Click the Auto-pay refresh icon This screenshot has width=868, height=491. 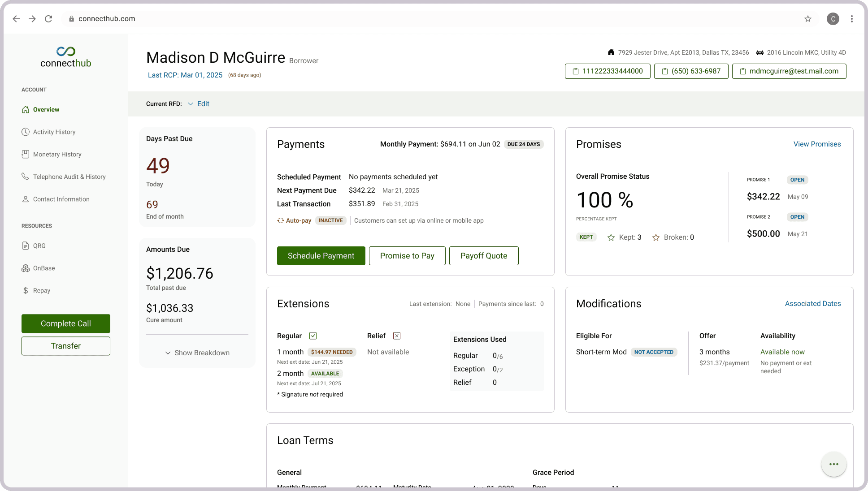[281, 220]
